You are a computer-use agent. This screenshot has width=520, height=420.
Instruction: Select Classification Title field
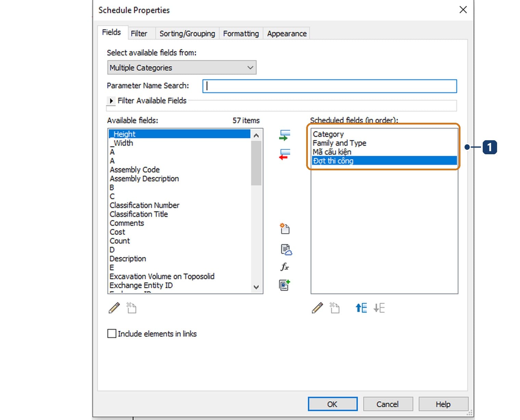[180, 214]
